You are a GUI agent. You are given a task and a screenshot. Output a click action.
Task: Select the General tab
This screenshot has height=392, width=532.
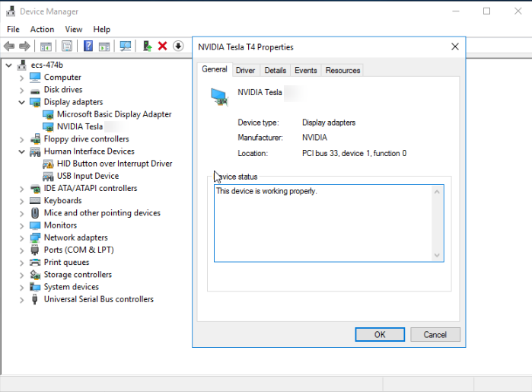tap(215, 69)
